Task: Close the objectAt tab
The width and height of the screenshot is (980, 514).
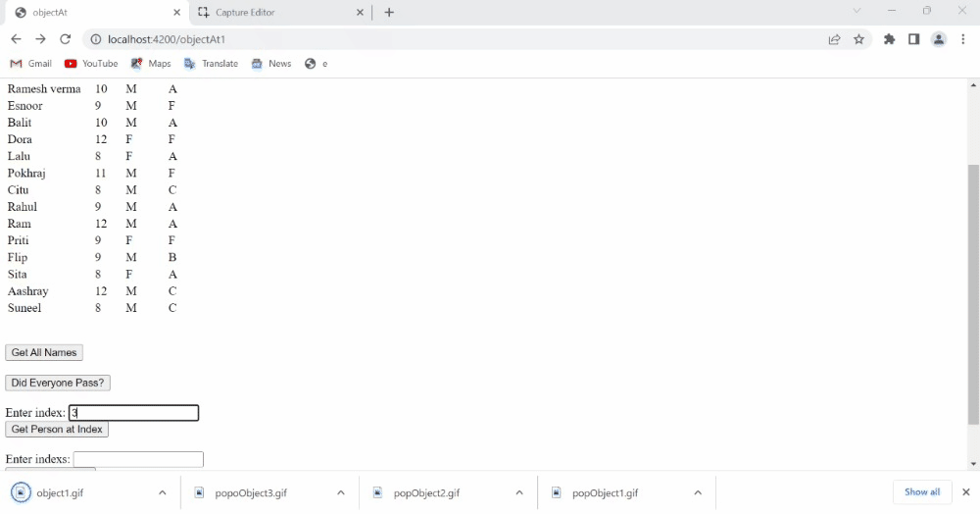Action: coord(176,13)
